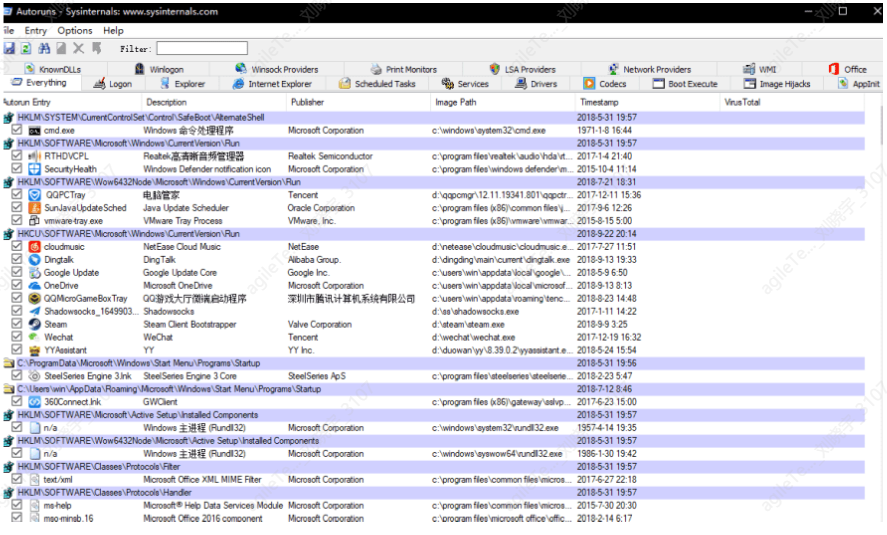Click the Save toolbar icon
Screen dimensions: 887x535
(9, 48)
